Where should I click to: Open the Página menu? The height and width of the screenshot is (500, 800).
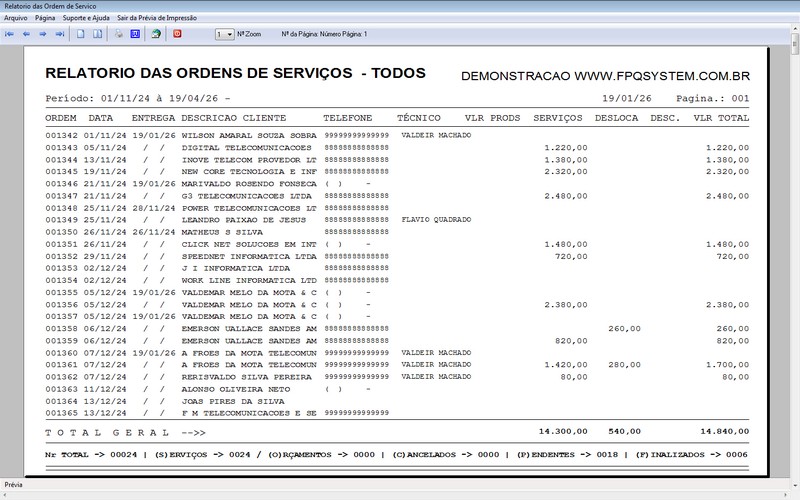45,18
